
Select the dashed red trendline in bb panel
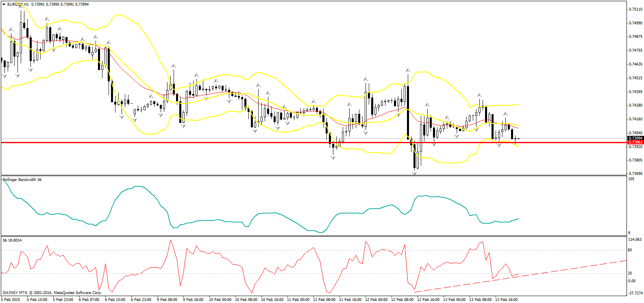pos(520,276)
